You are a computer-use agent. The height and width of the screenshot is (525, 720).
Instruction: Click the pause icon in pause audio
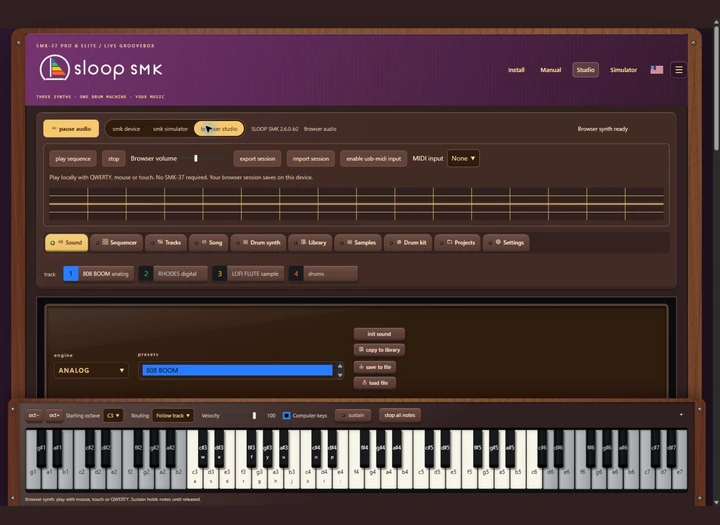tap(54, 129)
